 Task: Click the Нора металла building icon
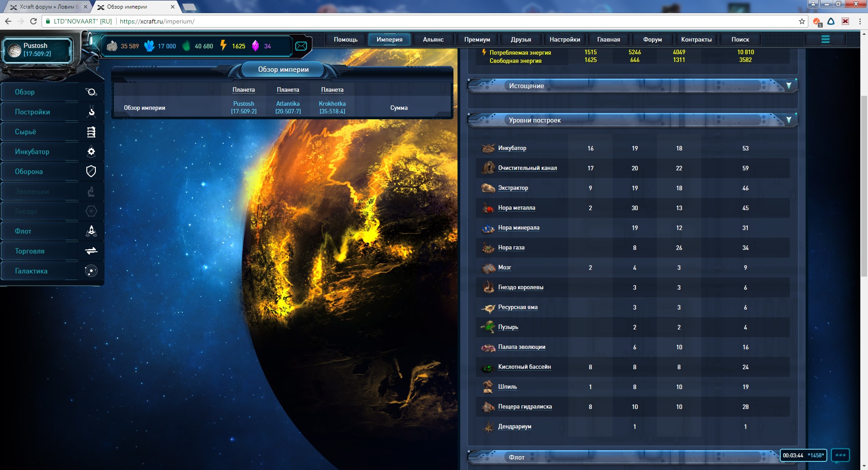click(x=488, y=208)
